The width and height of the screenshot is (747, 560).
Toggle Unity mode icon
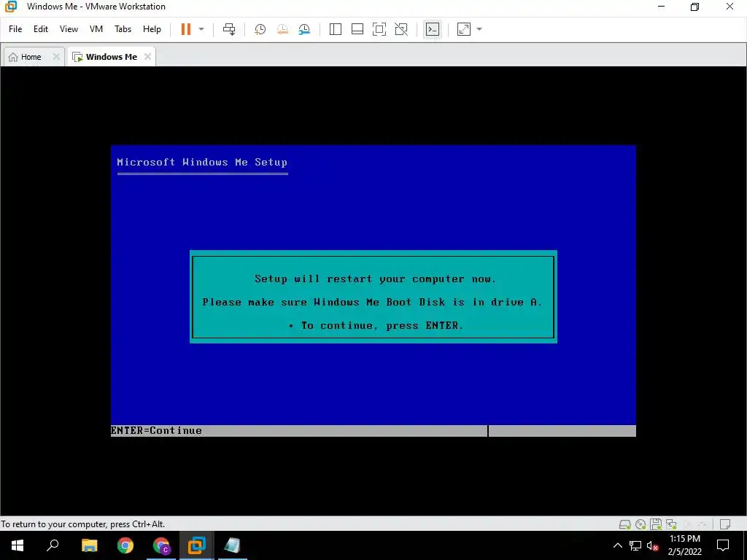[x=401, y=29]
